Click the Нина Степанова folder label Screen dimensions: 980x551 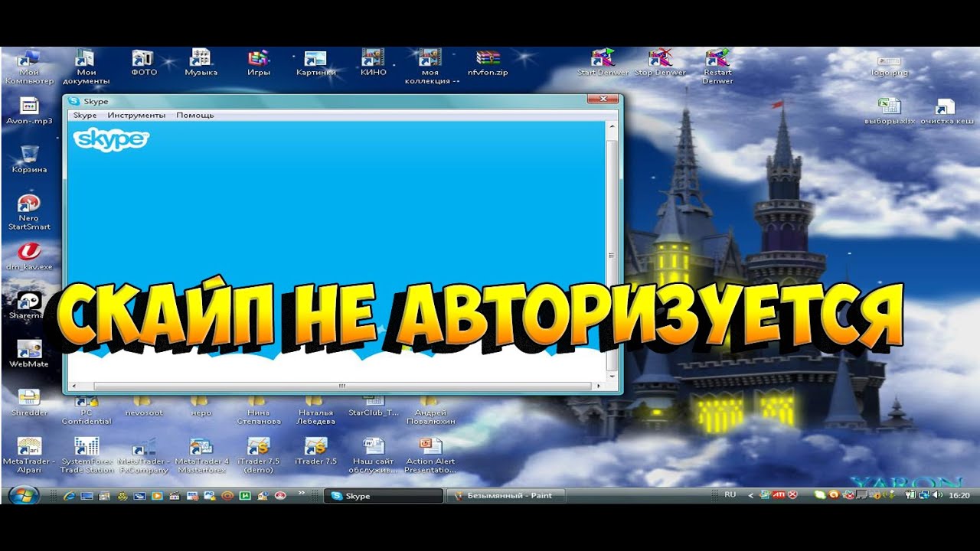point(259,417)
